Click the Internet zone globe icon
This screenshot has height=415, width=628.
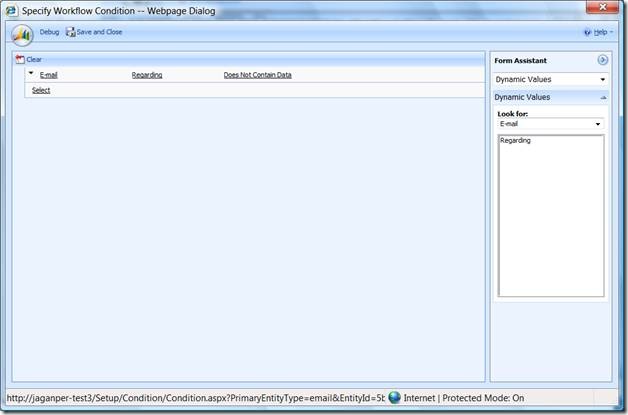coord(394,398)
